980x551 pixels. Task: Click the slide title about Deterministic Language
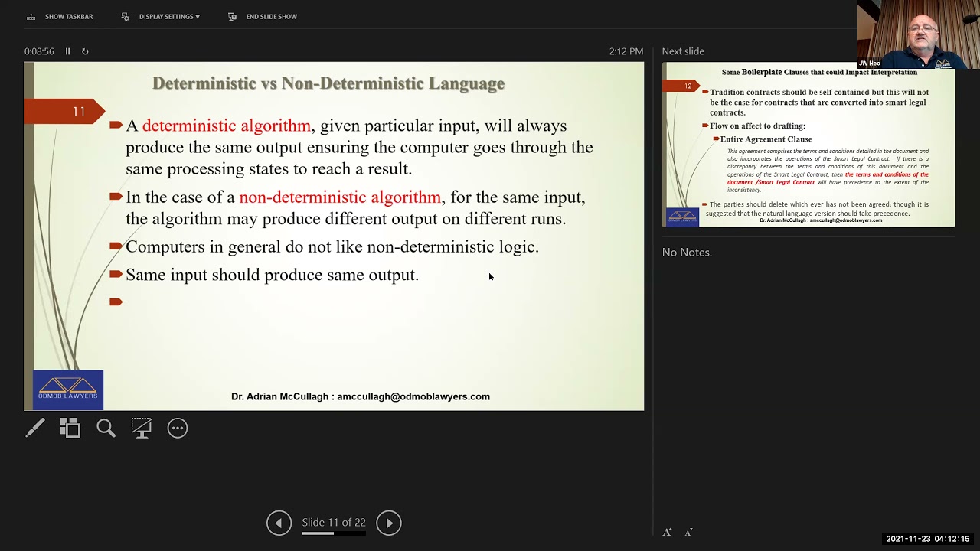coord(328,83)
